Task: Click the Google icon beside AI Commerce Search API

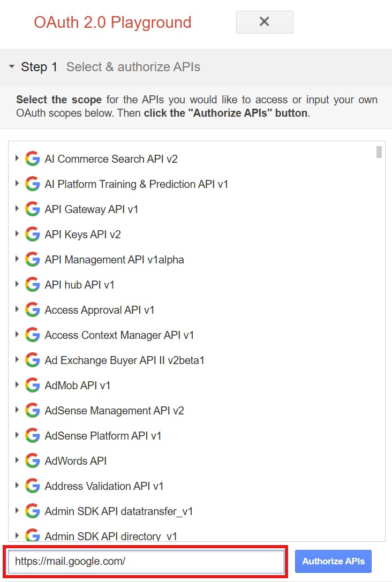Action: [x=32, y=159]
